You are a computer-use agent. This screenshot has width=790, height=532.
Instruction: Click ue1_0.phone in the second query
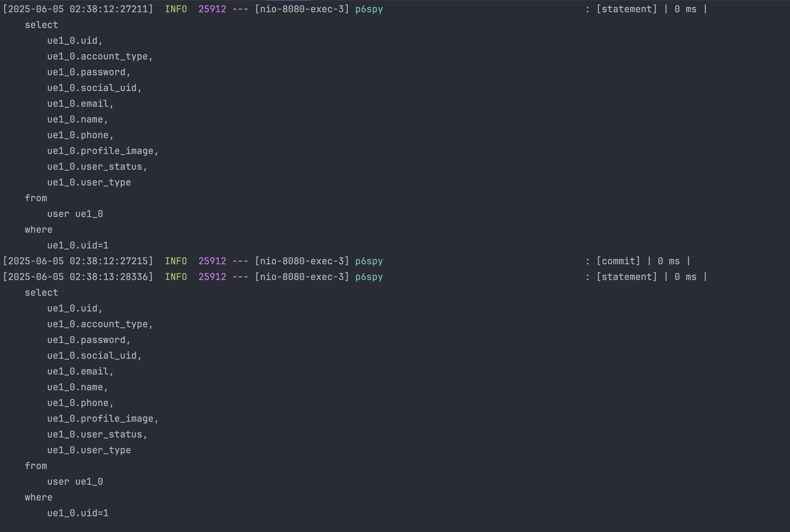point(81,403)
